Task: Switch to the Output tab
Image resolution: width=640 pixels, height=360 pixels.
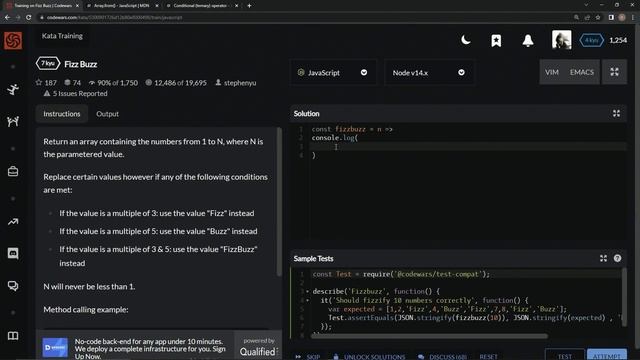Action: coord(107,114)
